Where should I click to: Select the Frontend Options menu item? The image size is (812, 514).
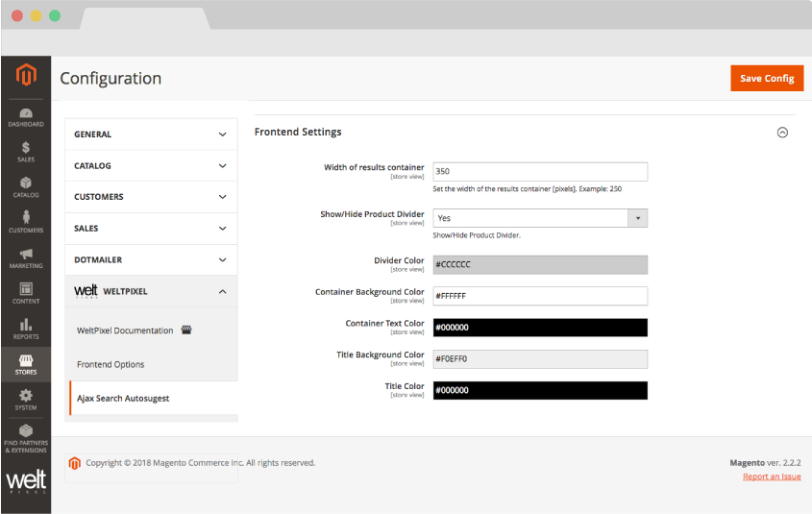(111, 364)
